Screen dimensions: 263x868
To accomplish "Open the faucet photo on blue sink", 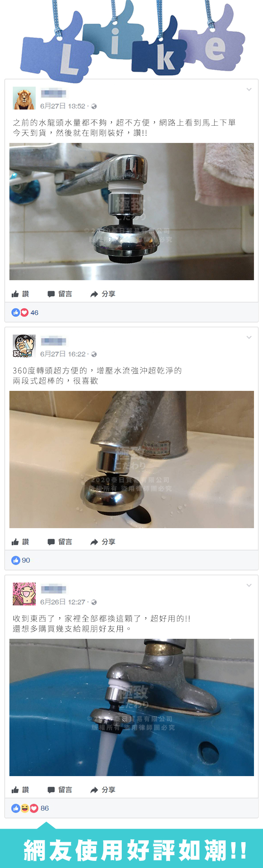I will coord(131,707).
